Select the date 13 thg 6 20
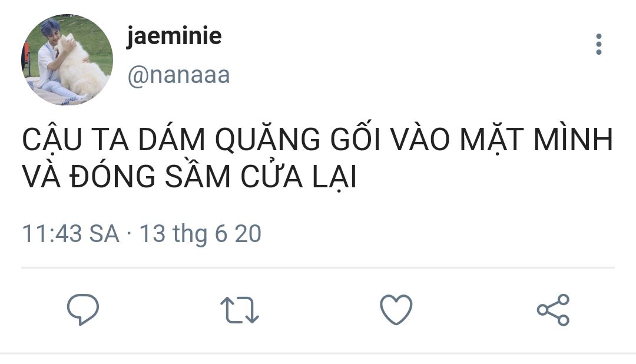 tap(200, 234)
